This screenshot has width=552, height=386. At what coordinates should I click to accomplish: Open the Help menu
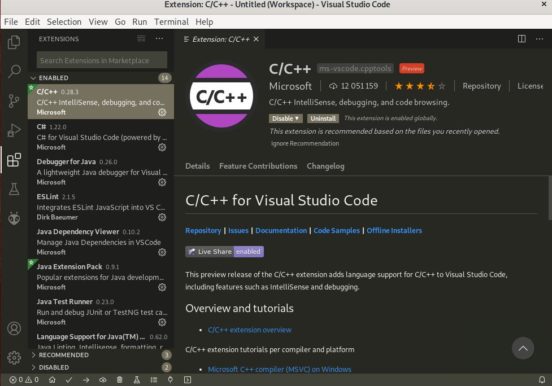[204, 22]
